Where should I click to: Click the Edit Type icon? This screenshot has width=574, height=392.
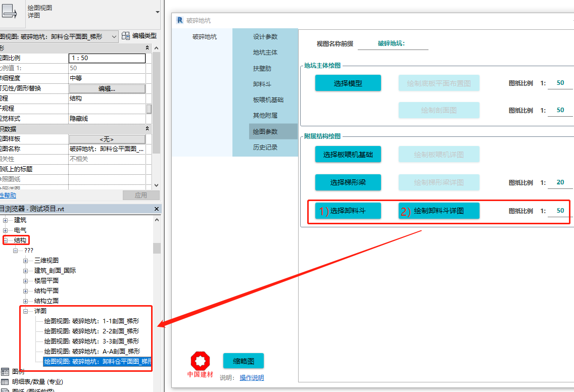(x=125, y=35)
